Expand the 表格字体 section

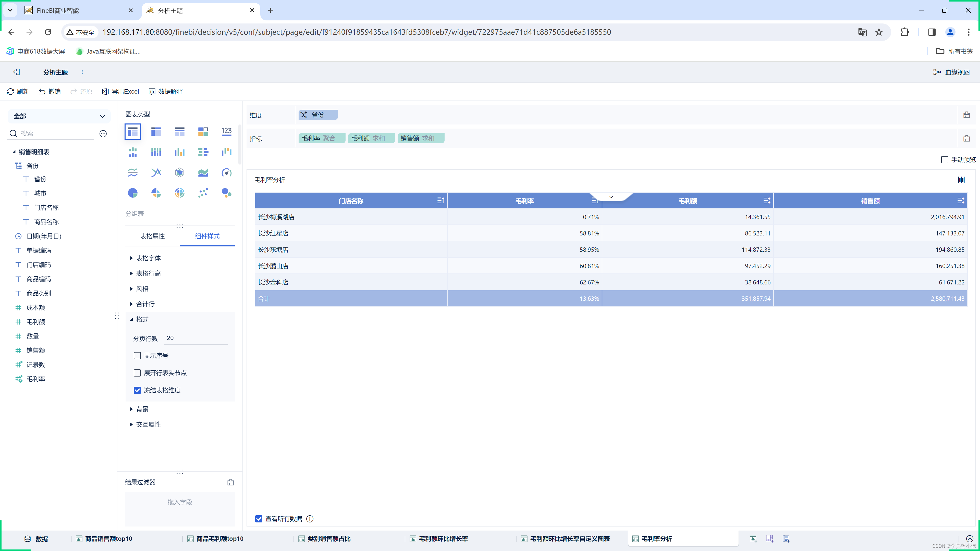[148, 258]
